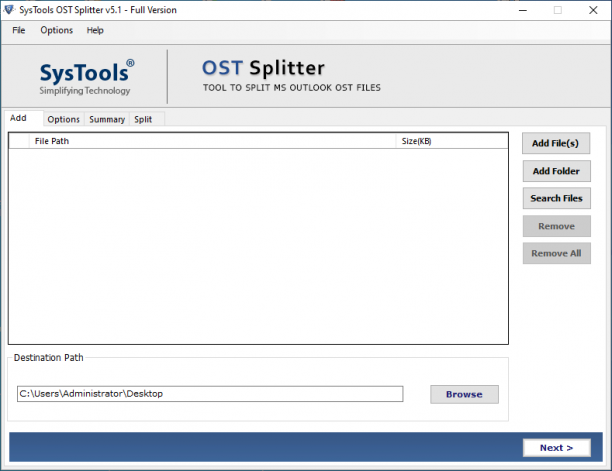Open the File menu
Screen dimensions: 612x471
pyautogui.click(x=19, y=30)
